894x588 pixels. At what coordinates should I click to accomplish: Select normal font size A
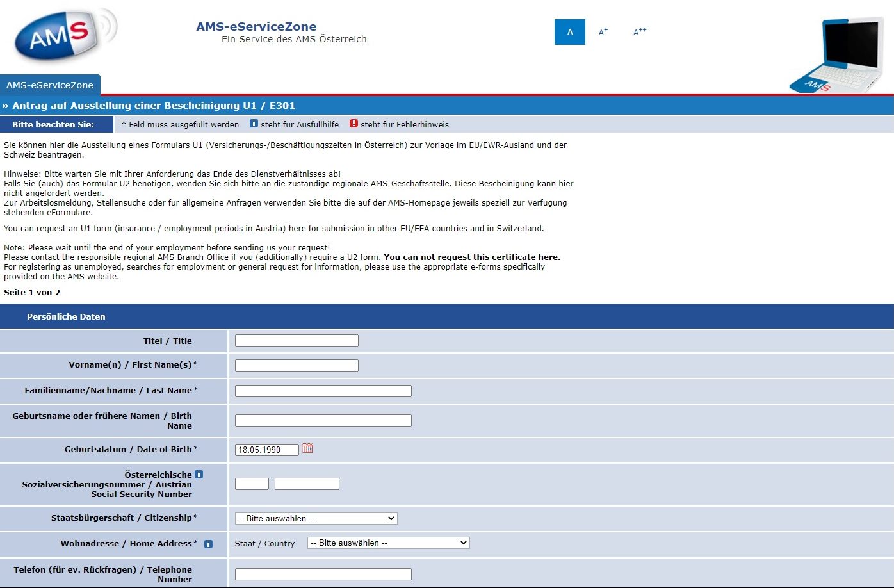570,32
